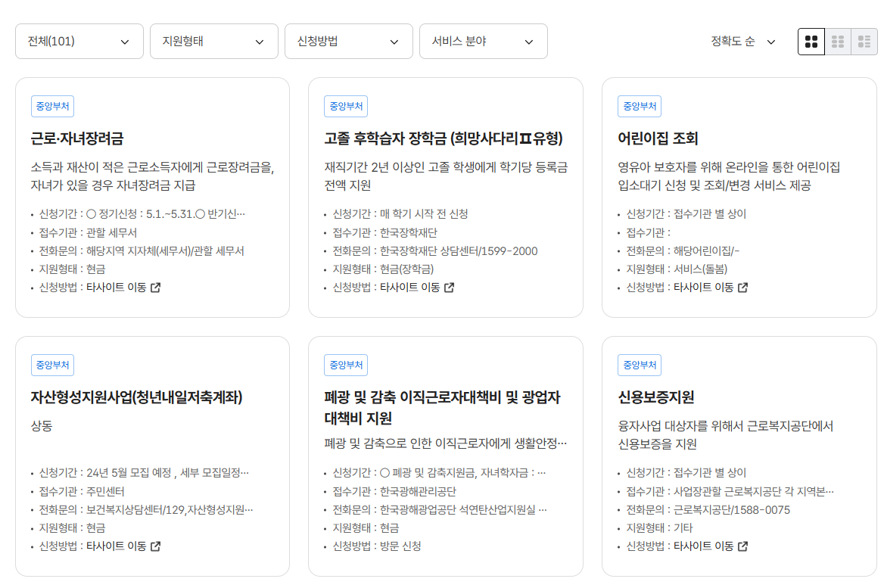Click the 중앙부처 badge on 근로·자녀장려금 card
The height and width of the screenshot is (588, 884).
pos(52,106)
